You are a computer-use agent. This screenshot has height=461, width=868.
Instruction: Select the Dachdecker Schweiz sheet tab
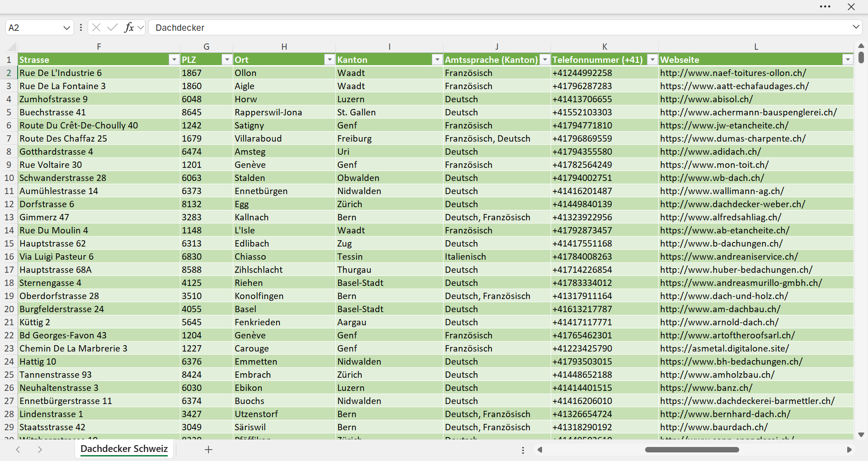124,449
